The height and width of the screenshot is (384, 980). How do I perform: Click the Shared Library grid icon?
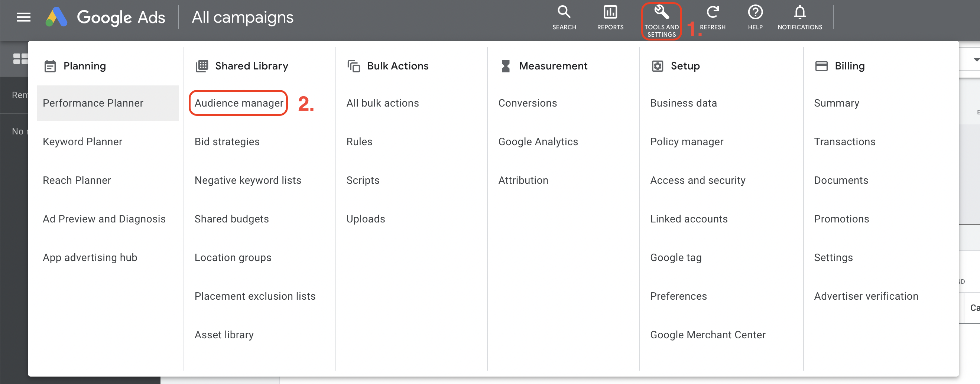coord(202,66)
